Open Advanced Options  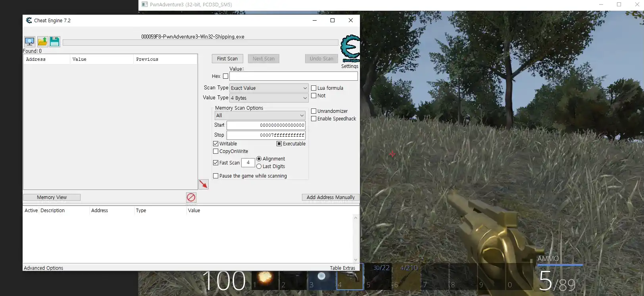pyautogui.click(x=43, y=268)
